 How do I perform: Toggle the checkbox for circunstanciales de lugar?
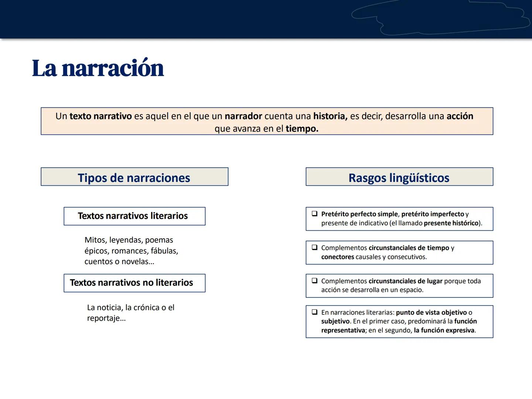coord(314,280)
